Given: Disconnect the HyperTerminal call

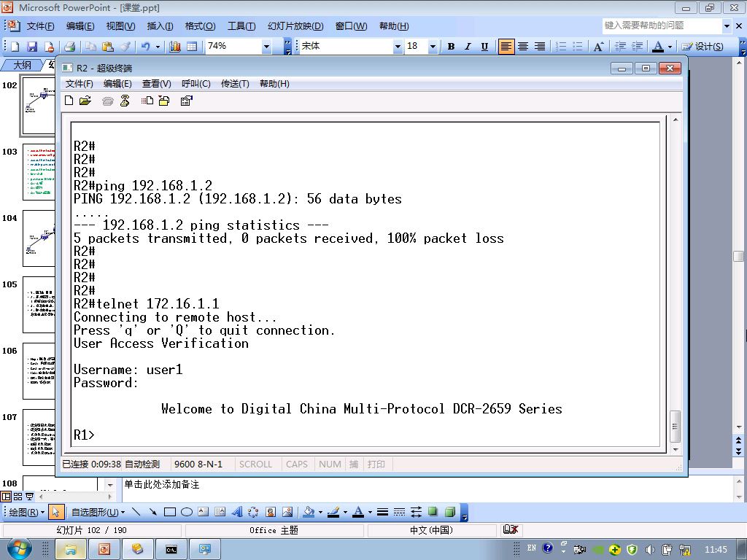Looking at the screenshot, I should click(x=125, y=101).
